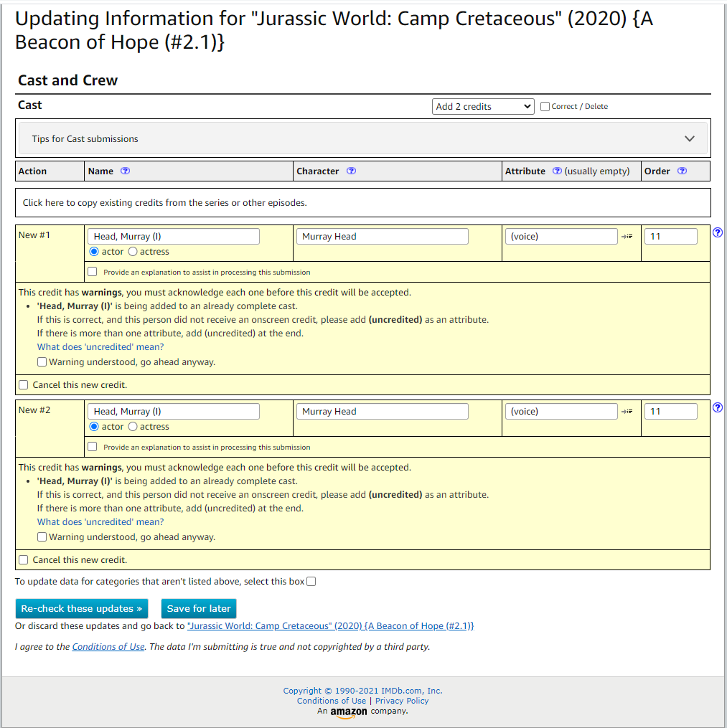Click the help icon beside Character header
This screenshot has height=728, width=727.
click(351, 171)
